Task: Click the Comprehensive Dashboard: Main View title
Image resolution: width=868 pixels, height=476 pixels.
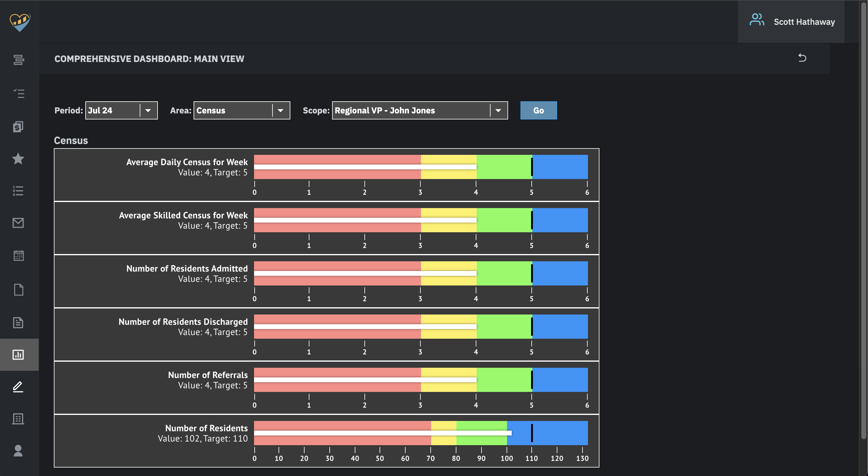Action: 149,59
